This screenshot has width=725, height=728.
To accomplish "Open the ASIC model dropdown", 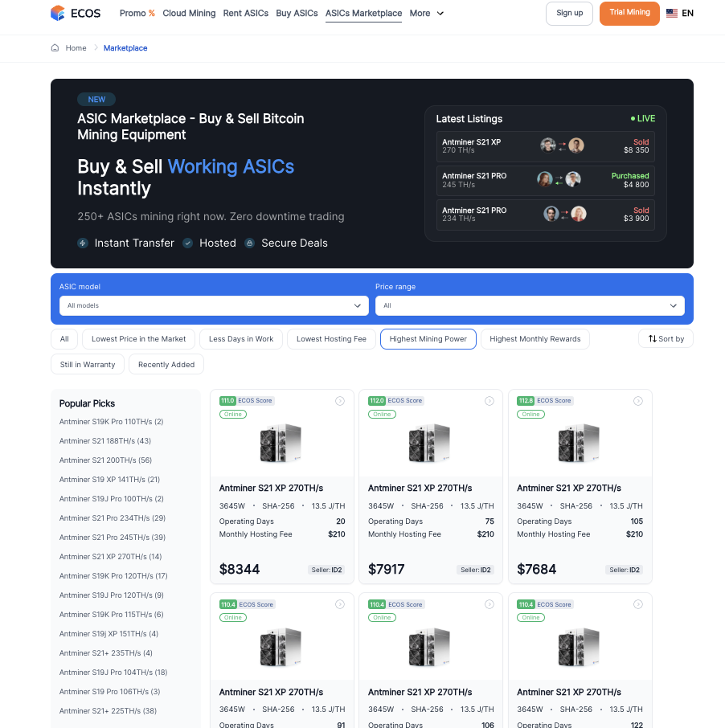I will coord(214,305).
